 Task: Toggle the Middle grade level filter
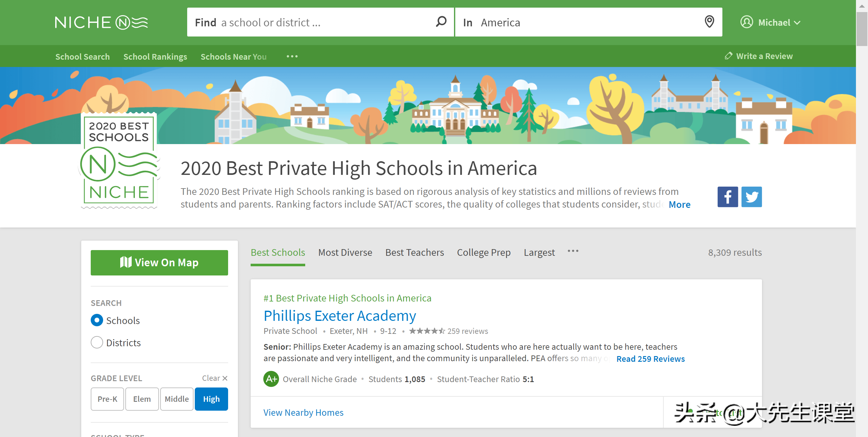click(x=177, y=399)
